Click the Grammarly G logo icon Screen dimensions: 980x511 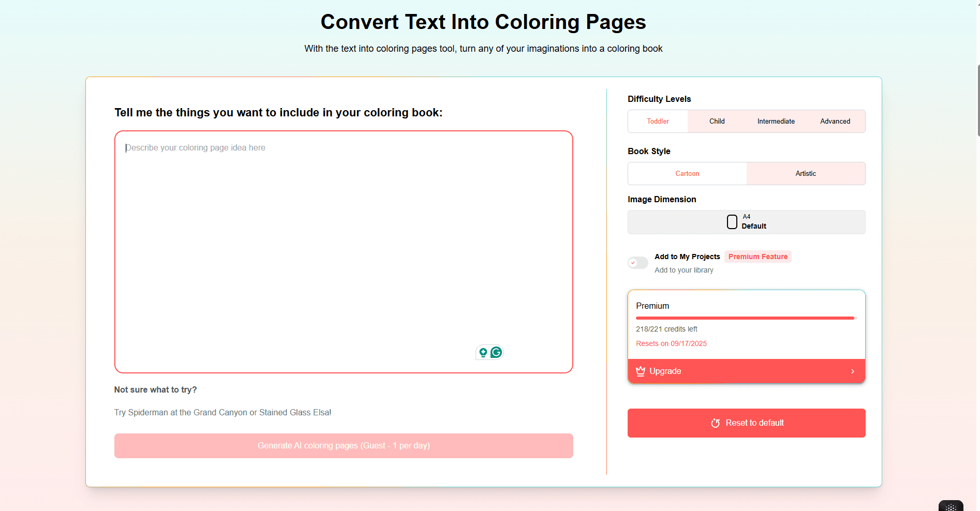pos(496,352)
